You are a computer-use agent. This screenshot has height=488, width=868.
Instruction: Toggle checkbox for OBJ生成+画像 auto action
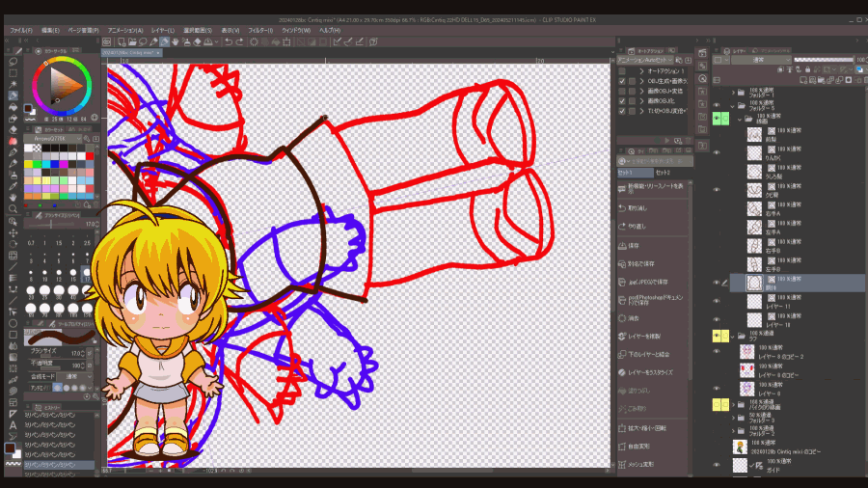(x=622, y=81)
